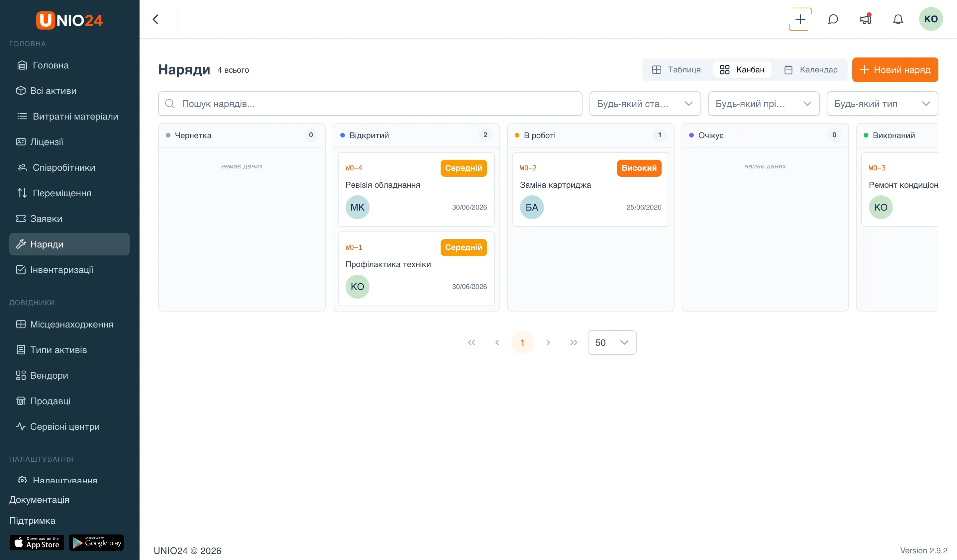Click the Відкритий column header
Image resolution: width=957 pixels, height=560 pixels.
[416, 135]
